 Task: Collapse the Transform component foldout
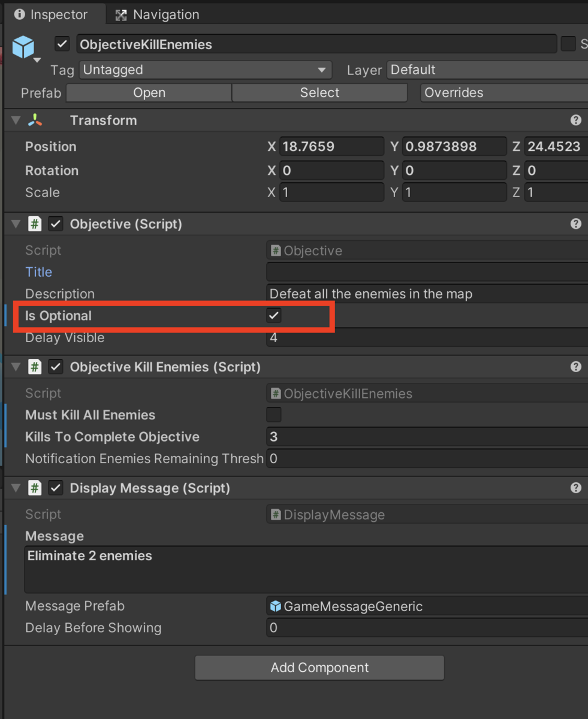[x=16, y=120]
